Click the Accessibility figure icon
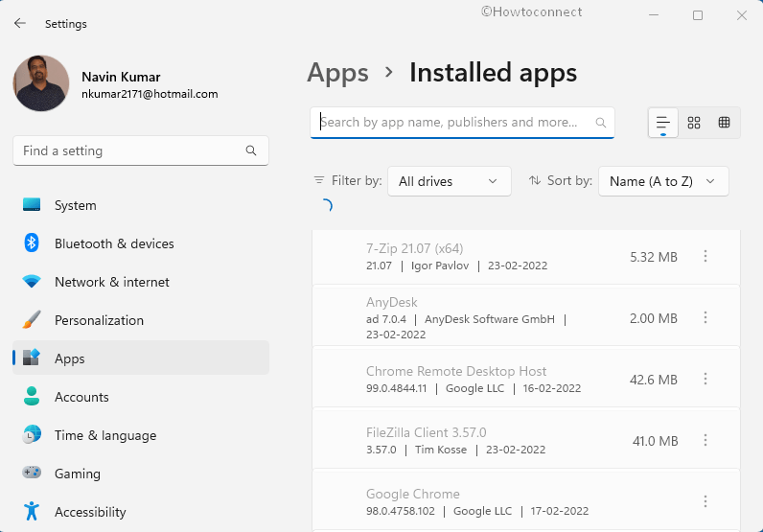Image resolution: width=763 pixels, height=532 pixels. click(32, 511)
